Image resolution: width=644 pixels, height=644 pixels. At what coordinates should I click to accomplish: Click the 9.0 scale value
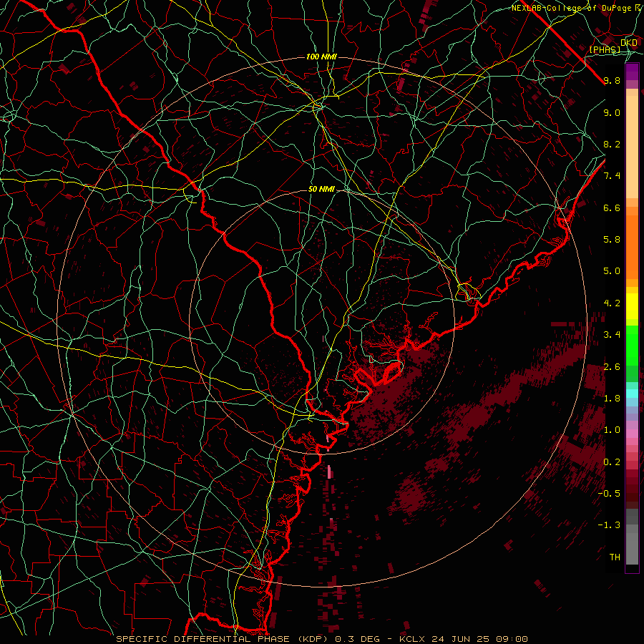tap(612, 112)
